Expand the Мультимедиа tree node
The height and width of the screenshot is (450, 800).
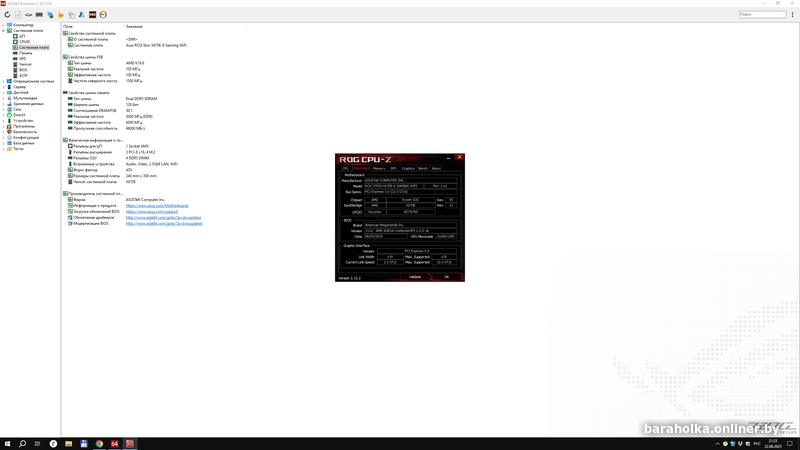point(4,98)
